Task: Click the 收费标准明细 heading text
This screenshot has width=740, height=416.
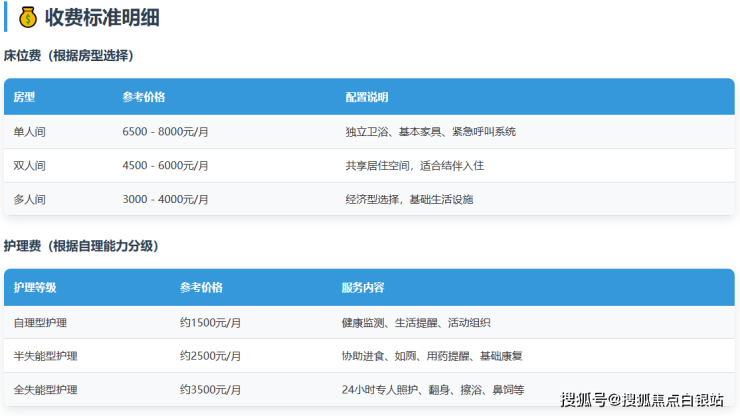Action: click(x=102, y=17)
